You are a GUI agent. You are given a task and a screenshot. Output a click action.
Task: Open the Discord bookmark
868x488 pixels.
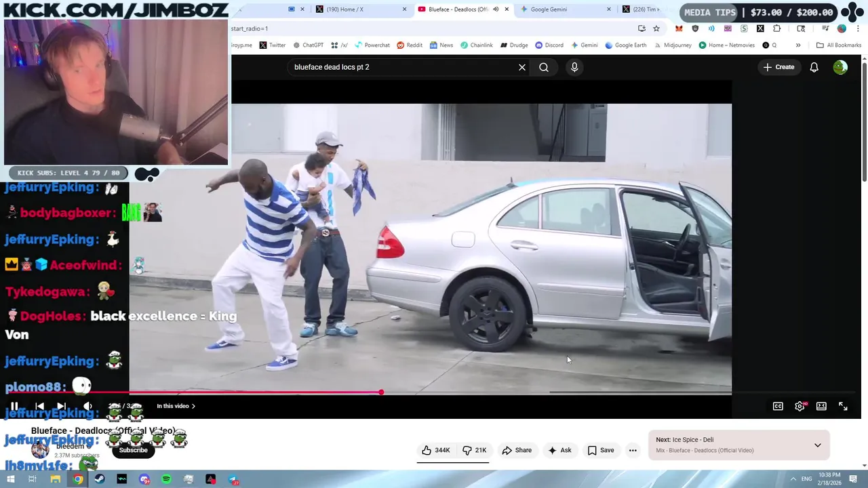549,45
